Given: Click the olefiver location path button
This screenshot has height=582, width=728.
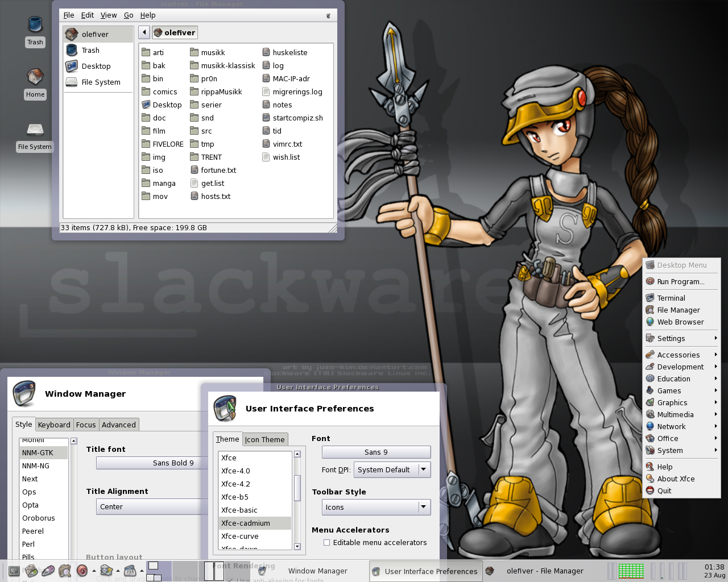Looking at the screenshot, I should (x=175, y=32).
